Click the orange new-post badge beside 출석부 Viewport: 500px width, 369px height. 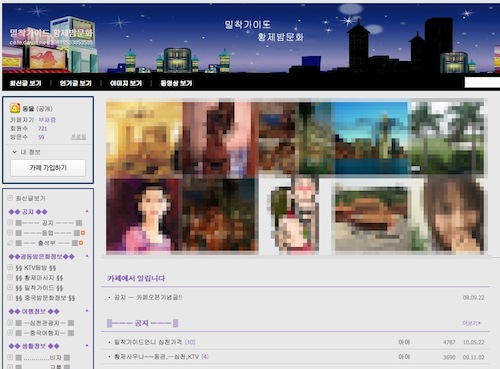click(80, 243)
